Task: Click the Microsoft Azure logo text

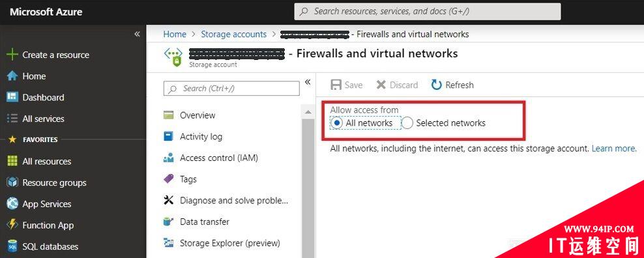Action: point(46,12)
